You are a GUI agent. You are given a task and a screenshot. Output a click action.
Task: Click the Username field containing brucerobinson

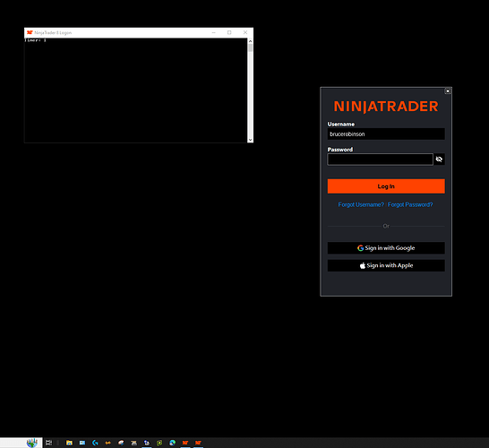(386, 134)
